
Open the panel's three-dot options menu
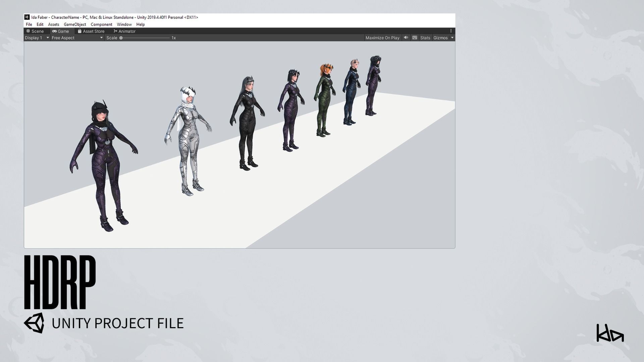451,31
